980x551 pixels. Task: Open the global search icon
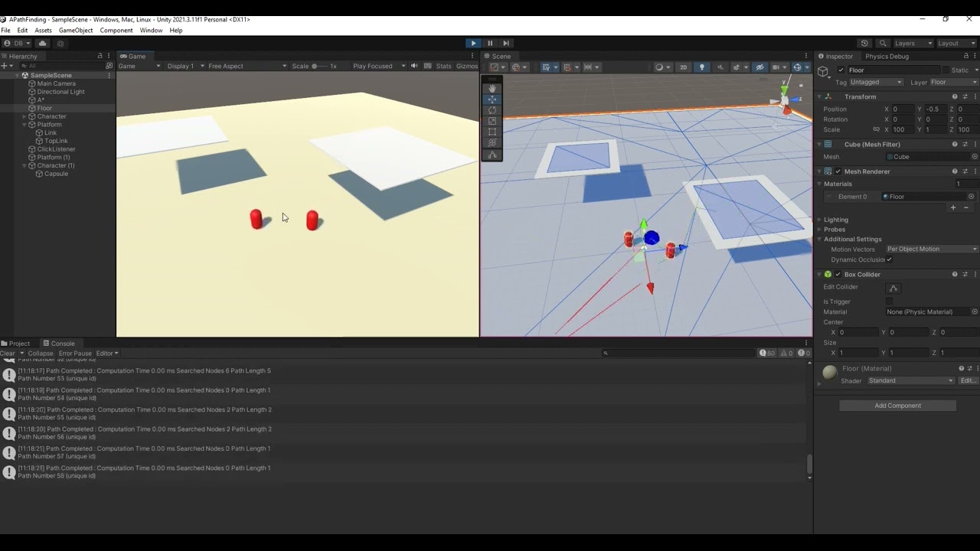coord(883,44)
